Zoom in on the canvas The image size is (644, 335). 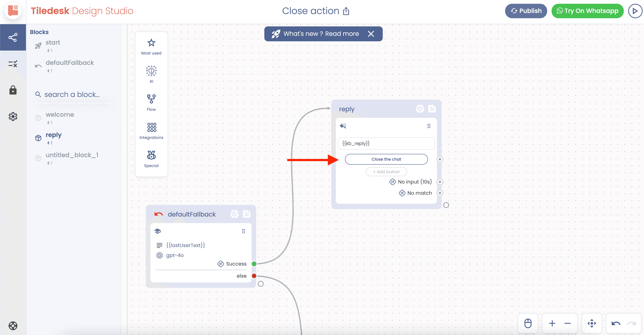552,323
